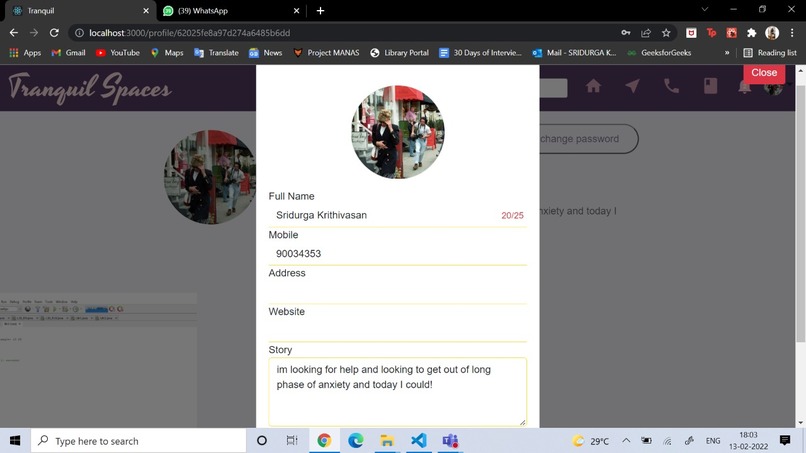Click the phone call icon in navbar
The image size is (806, 453).
pyautogui.click(x=671, y=86)
